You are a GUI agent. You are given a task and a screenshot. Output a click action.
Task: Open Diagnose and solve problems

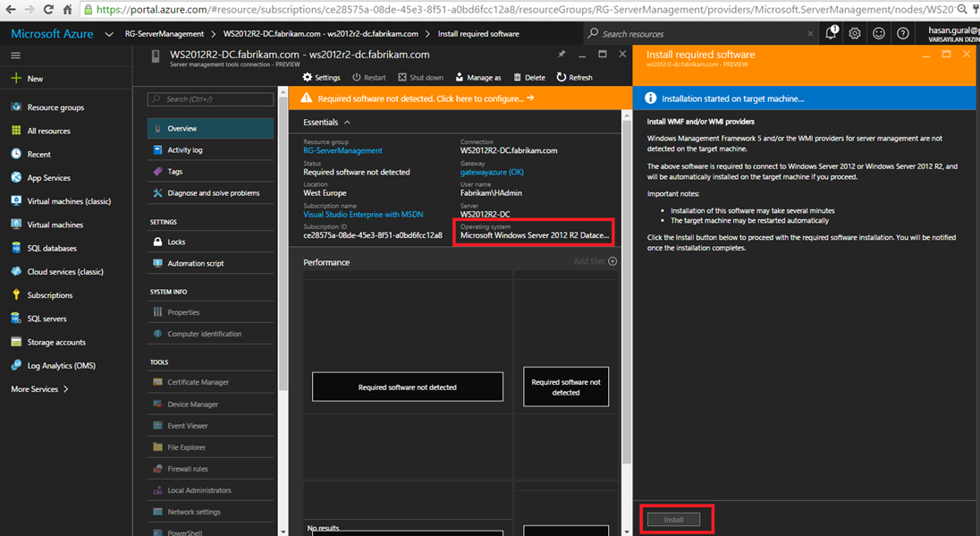[x=211, y=193]
